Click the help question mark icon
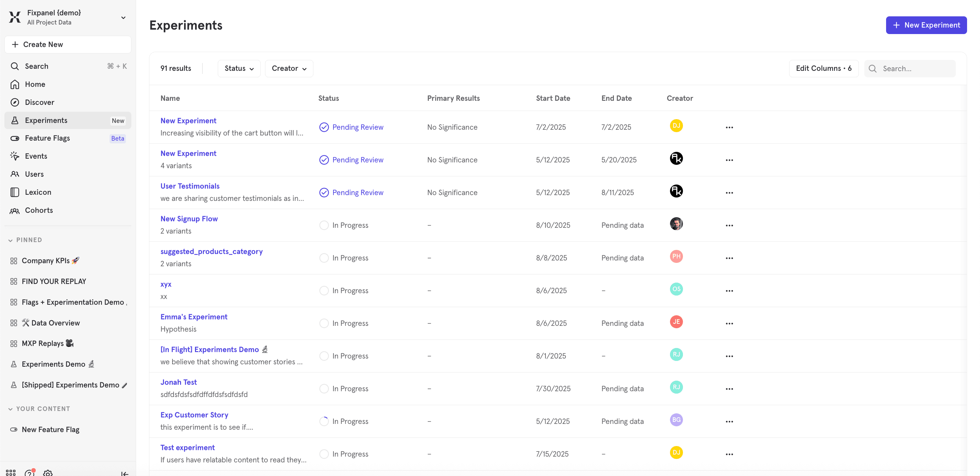 tap(29, 473)
